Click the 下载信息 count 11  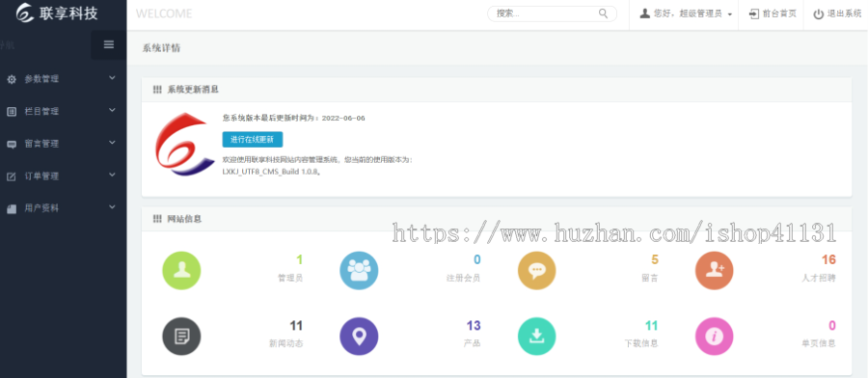(652, 325)
